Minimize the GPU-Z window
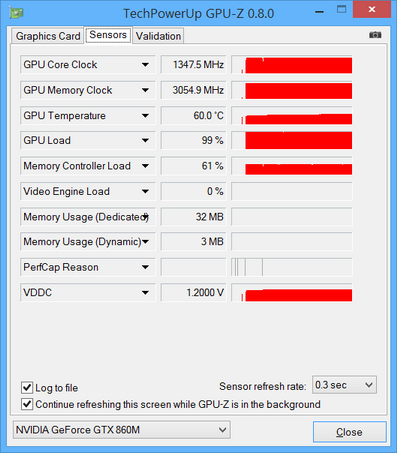This screenshot has height=453, width=397. point(319,12)
